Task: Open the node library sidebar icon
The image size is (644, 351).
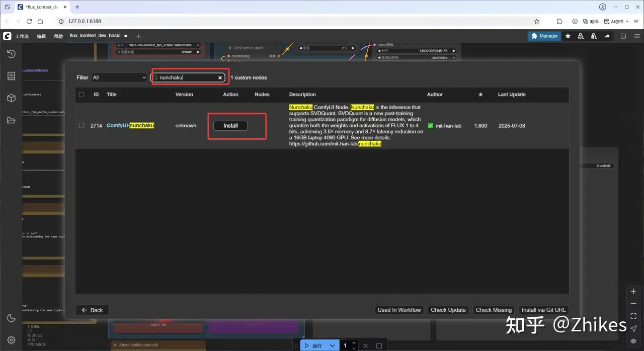Action: click(x=11, y=76)
